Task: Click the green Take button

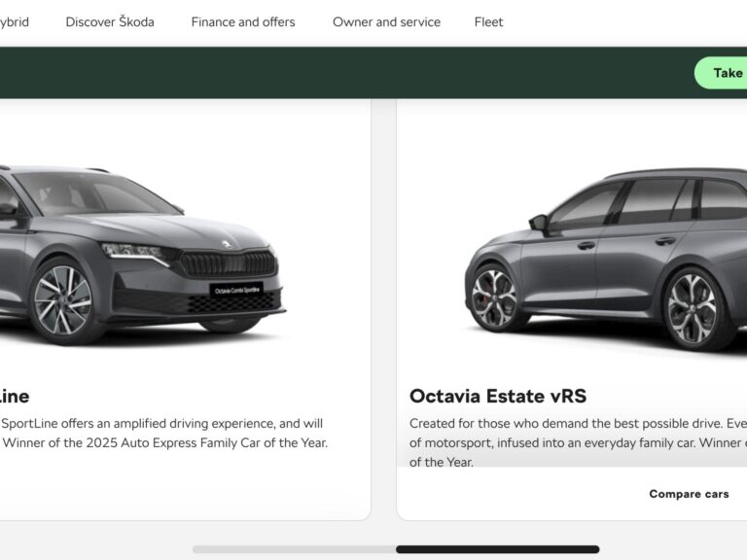Action: tap(721, 73)
